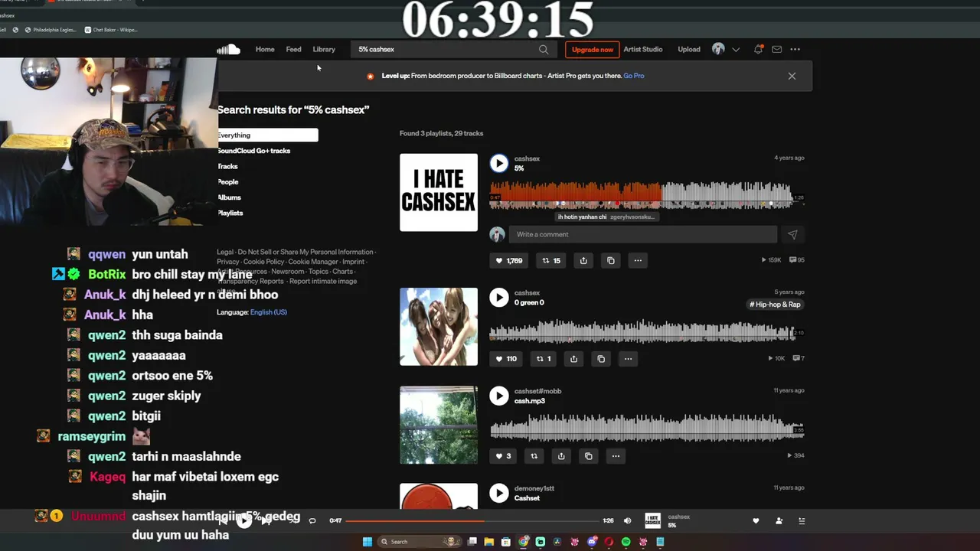Open the Upload page
The width and height of the screenshot is (980, 551).
(x=689, y=49)
